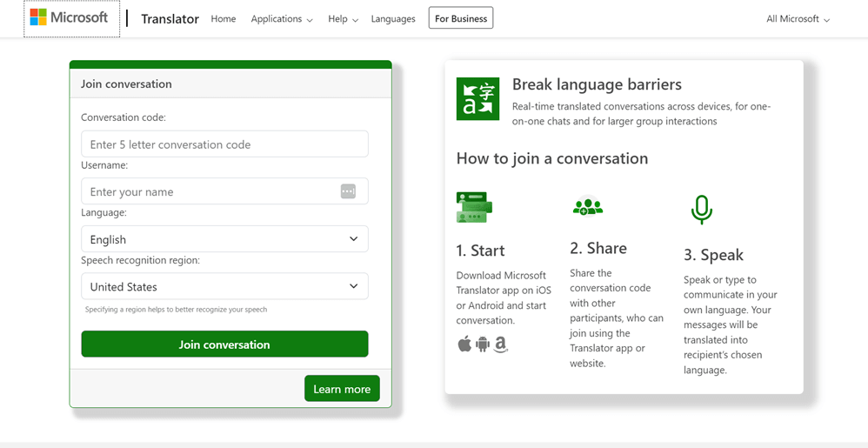868x448 pixels.
Task: Click the '3. Speak' step title
Action: click(713, 255)
